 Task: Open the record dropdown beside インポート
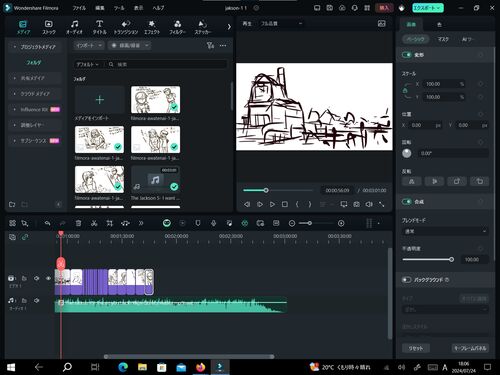130,45
